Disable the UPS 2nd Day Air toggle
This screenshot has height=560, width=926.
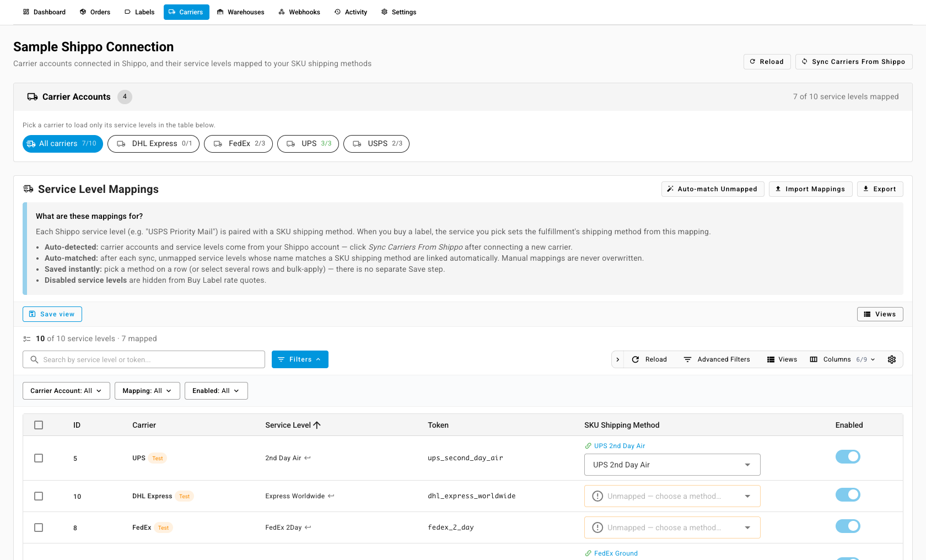coord(848,456)
